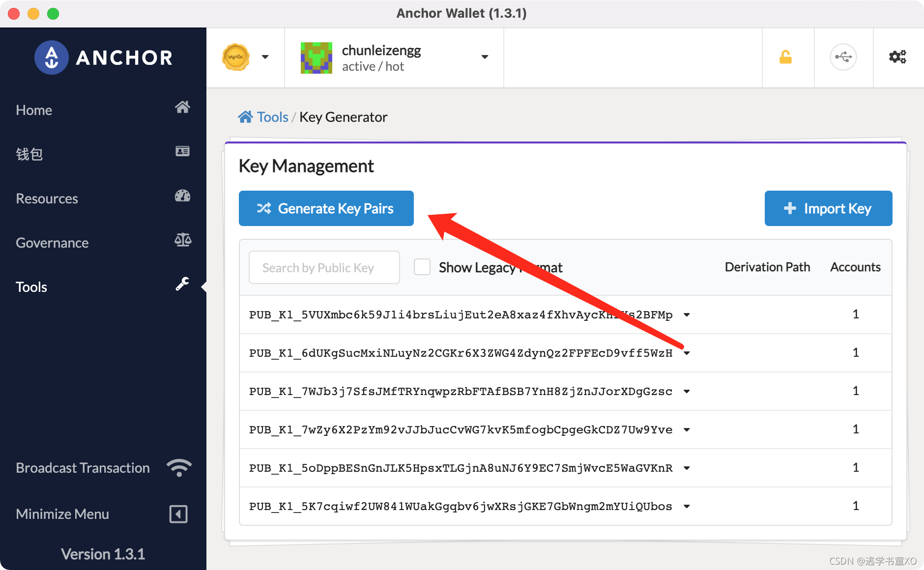Click the breadcrumb home icon

245,117
